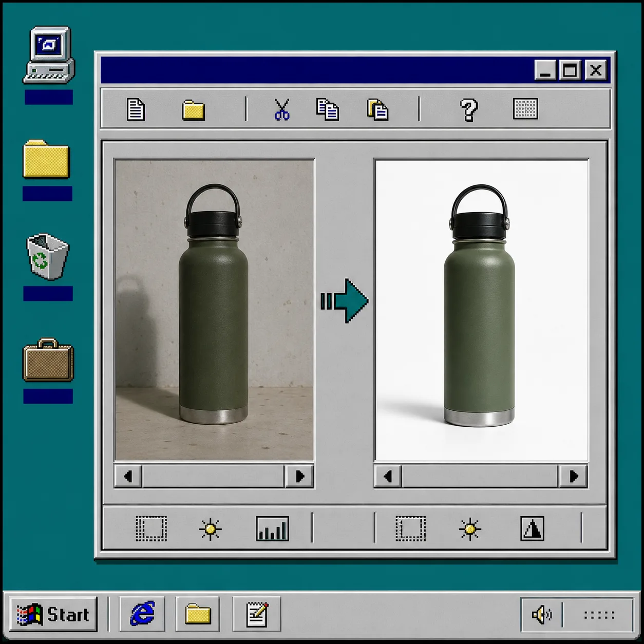This screenshot has width=644, height=644.
Task: Select the Cut scissors icon
Action: (282, 109)
